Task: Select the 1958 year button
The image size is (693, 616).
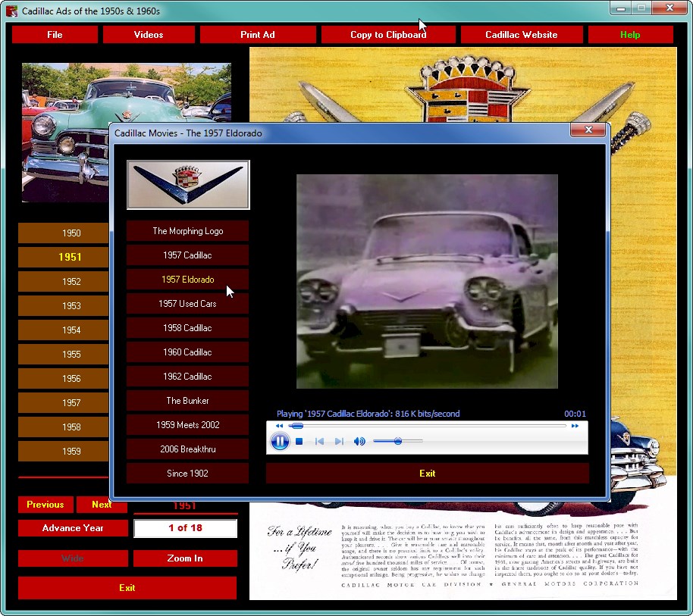Action: pos(63,427)
